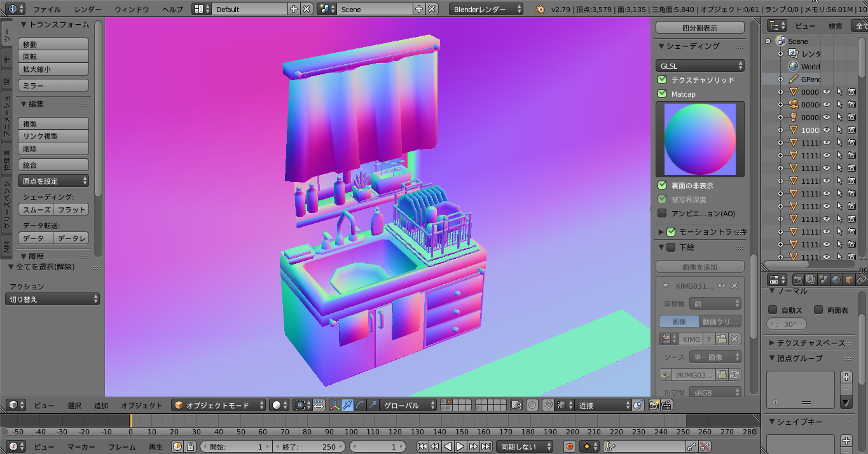Toggle the 3D manipulator axes widget icon
This screenshot has width=868, height=454.
pyautogui.click(x=335, y=405)
